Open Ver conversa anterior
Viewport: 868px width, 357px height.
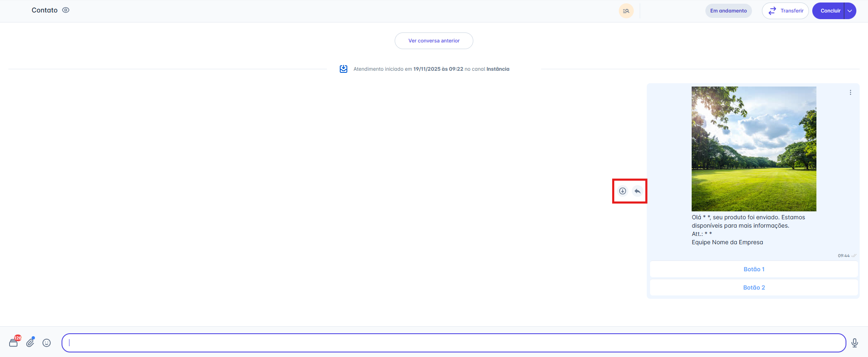coord(434,41)
